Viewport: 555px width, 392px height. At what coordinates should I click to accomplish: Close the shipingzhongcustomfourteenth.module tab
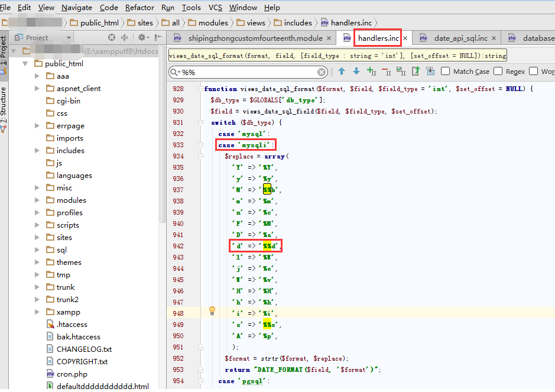pyautogui.click(x=329, y=38)
